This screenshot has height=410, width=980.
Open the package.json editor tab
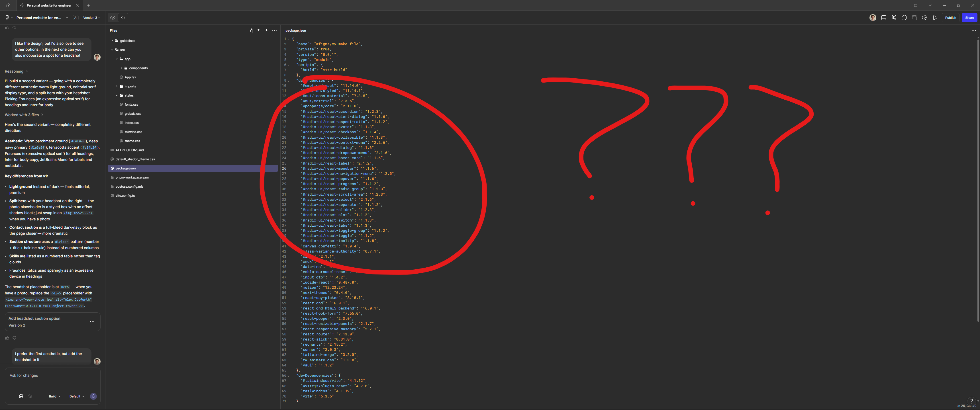pyautogui.click(x=296, y=30)
